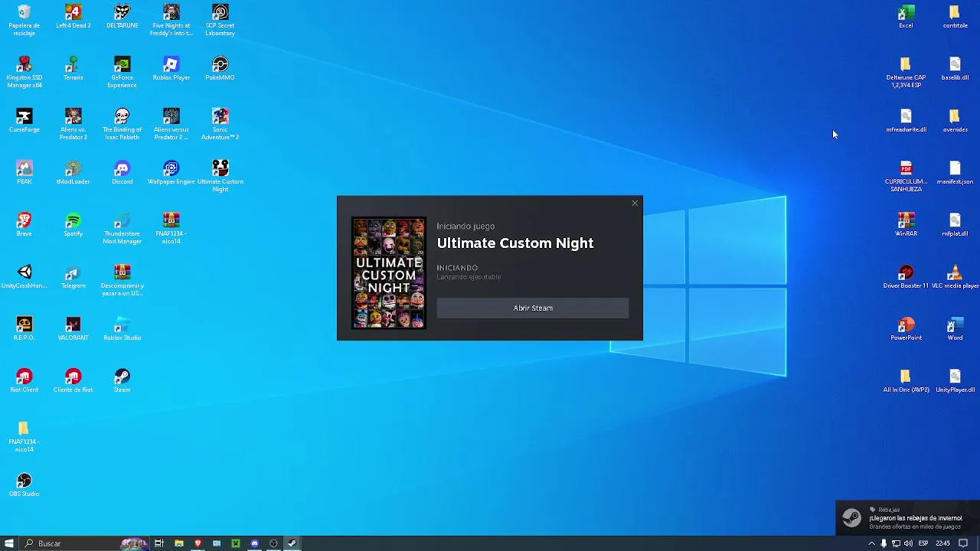Select the Thunderstore Mod Manager icon

click(122, 229)
